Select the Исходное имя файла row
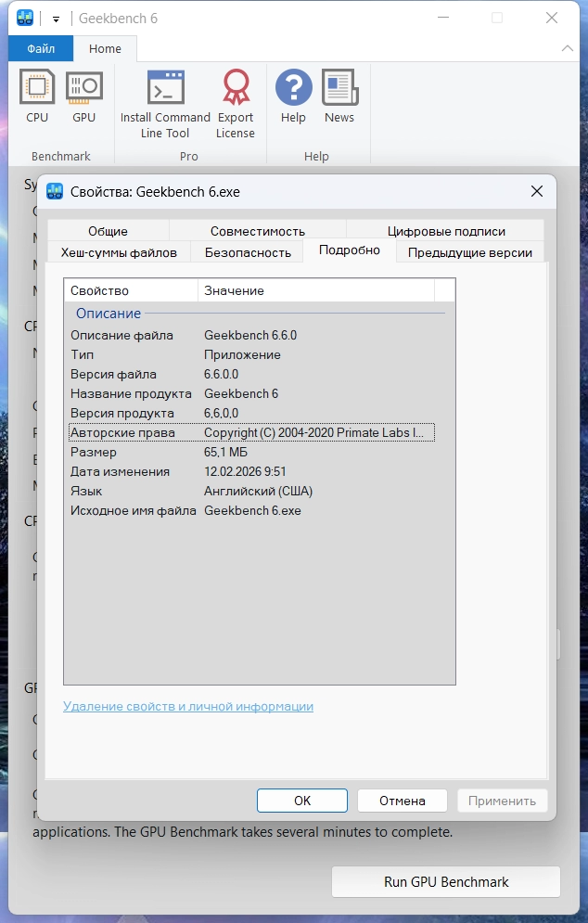Image resolution: width=588 pixels, height=923 pixels. point(252,510)
